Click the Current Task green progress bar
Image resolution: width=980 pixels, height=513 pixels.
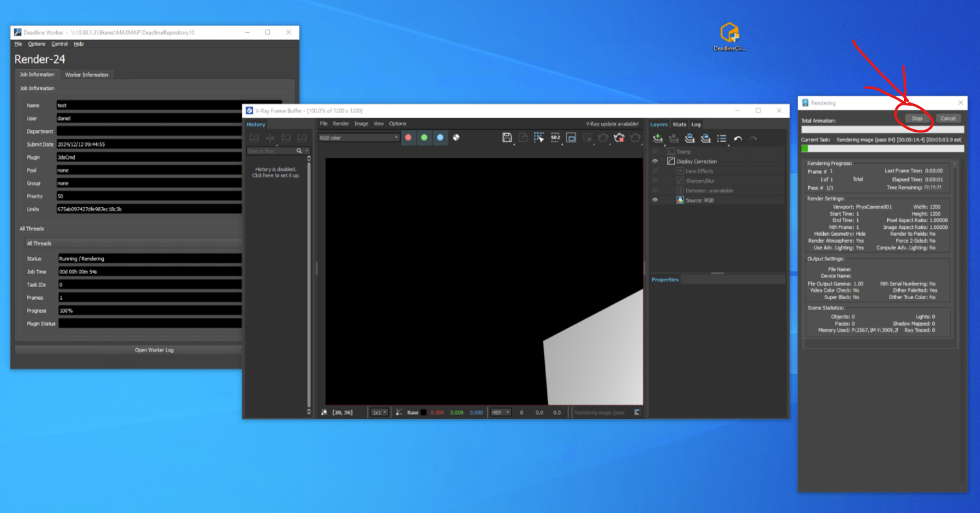pos(883,149)
